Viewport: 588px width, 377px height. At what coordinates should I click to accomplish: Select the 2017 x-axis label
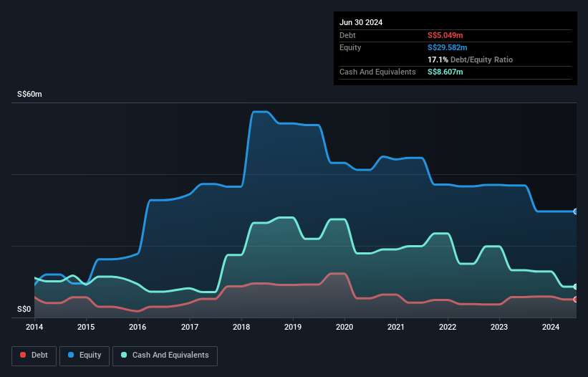tap(190, 327)
